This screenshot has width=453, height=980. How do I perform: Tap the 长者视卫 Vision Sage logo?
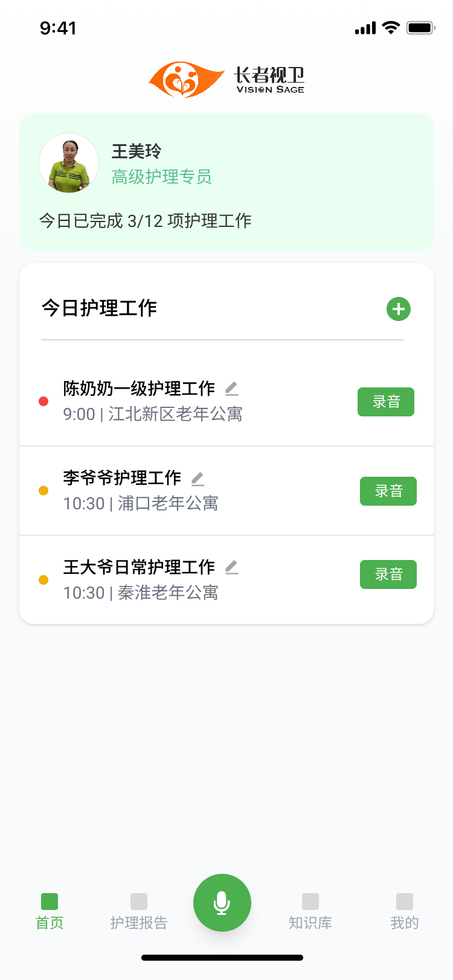[x=226, y=80]
